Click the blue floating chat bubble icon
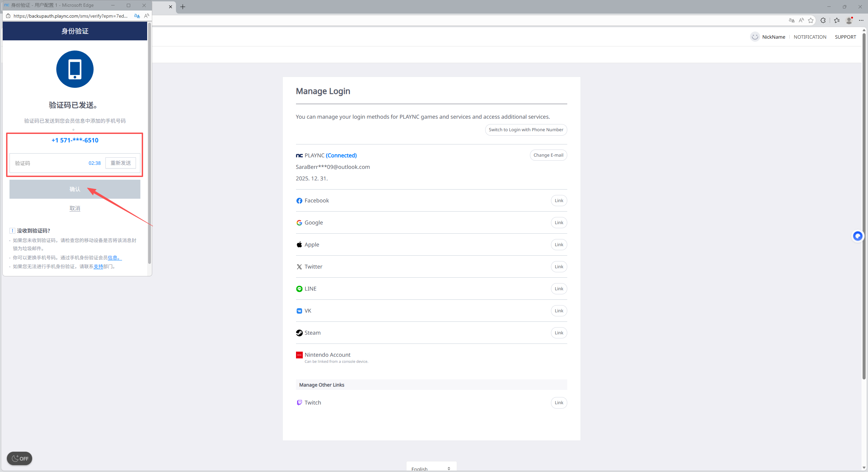This screenshot has height=472, width=868. [x=857, y=236]
